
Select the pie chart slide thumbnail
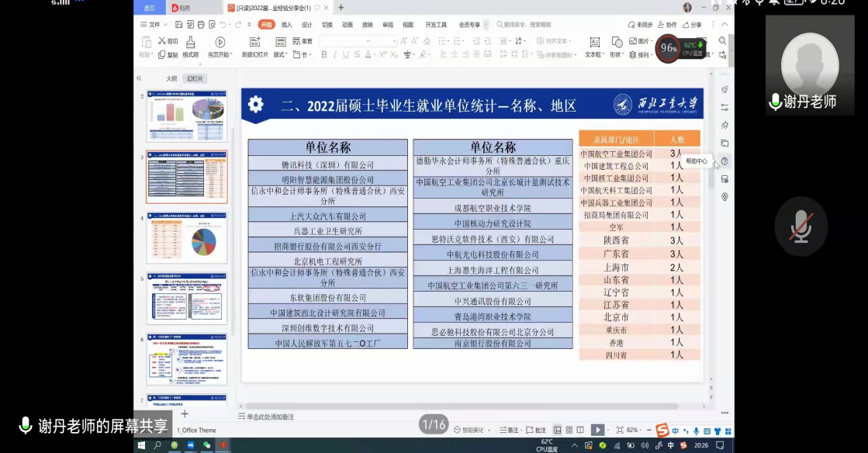pos(187,237)
